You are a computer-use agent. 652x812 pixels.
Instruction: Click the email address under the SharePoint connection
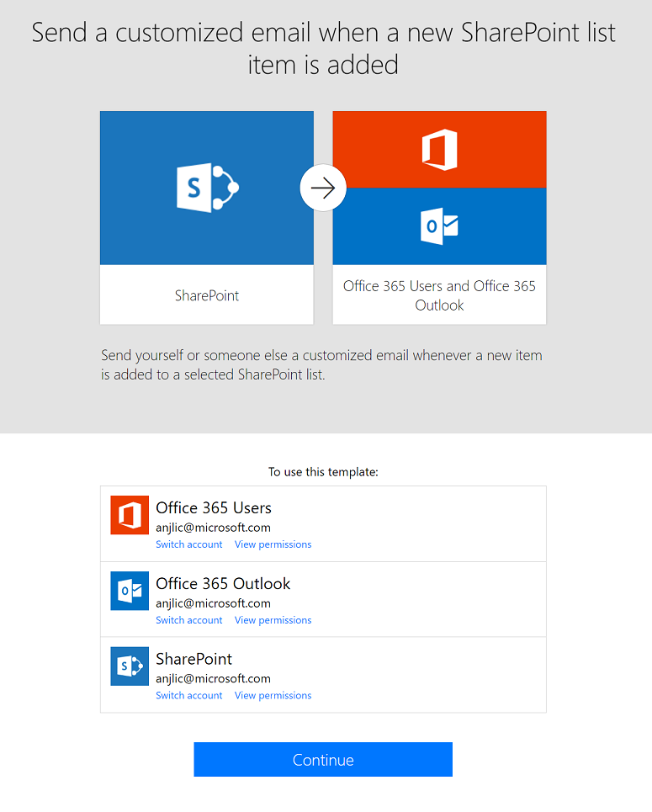(x=213, y=679)
